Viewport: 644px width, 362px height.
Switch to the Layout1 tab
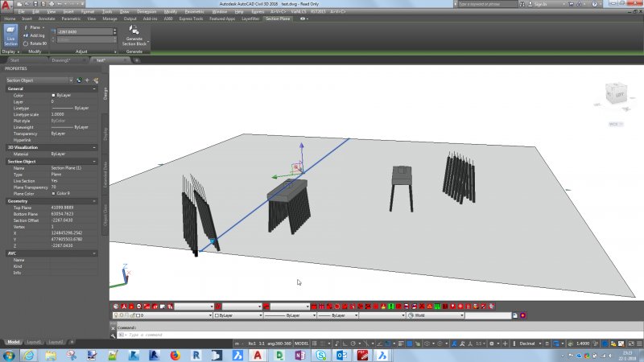coord(33,342)
